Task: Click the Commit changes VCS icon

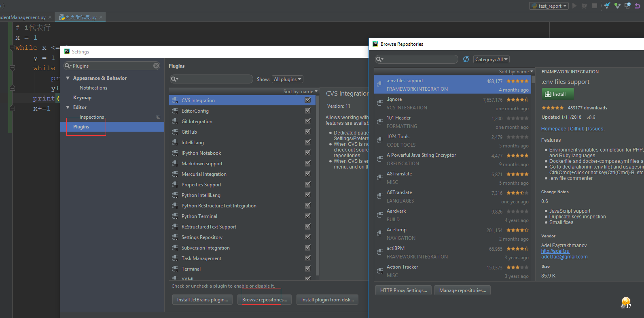Action: 617,6
